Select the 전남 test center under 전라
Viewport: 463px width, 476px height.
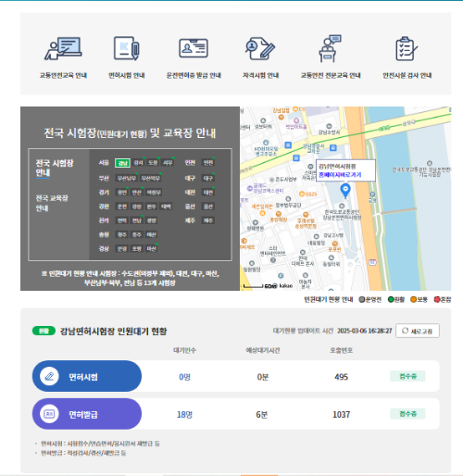(137, 220)
